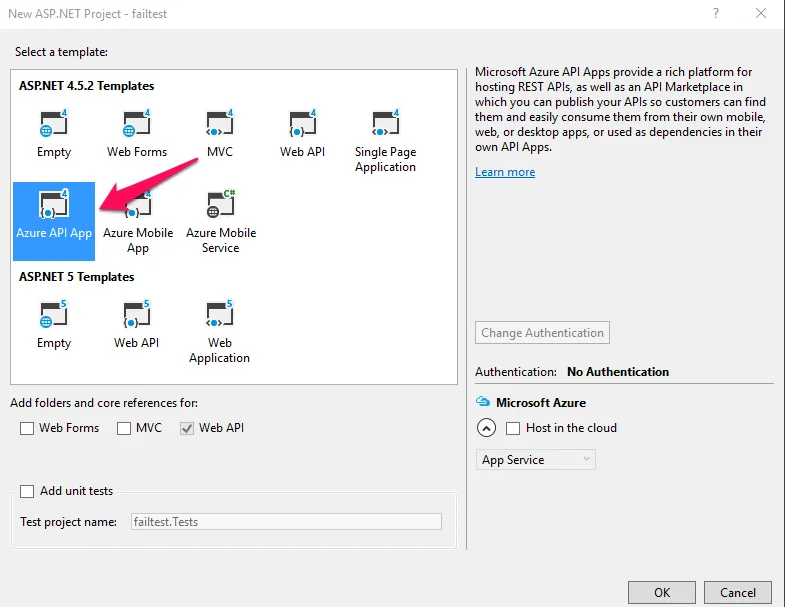Open the Learn more link
Image resolution: width=785 pixels, height=607 pixels.
pyautogui.click(x=505, y=172)
